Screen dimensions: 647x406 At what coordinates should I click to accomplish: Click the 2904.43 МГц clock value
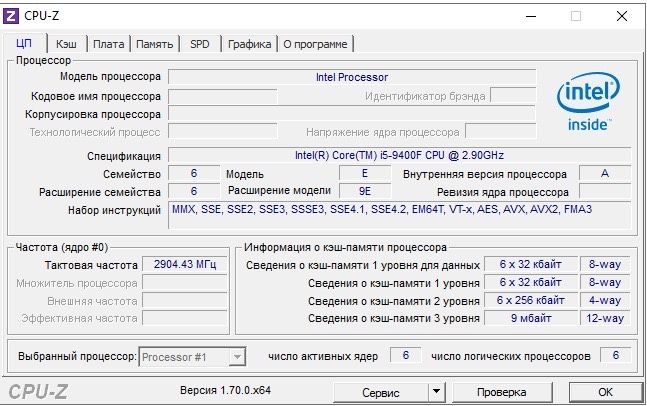(185, 264)
